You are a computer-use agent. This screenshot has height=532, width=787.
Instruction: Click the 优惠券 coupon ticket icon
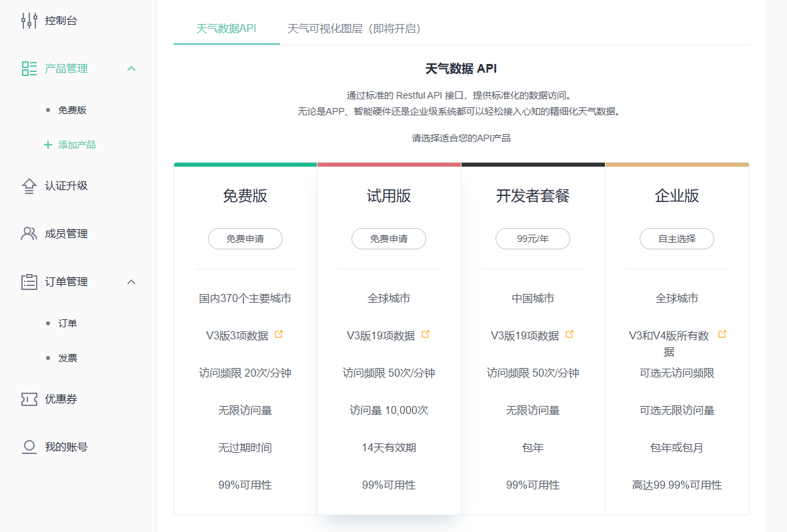click(29, 399)
